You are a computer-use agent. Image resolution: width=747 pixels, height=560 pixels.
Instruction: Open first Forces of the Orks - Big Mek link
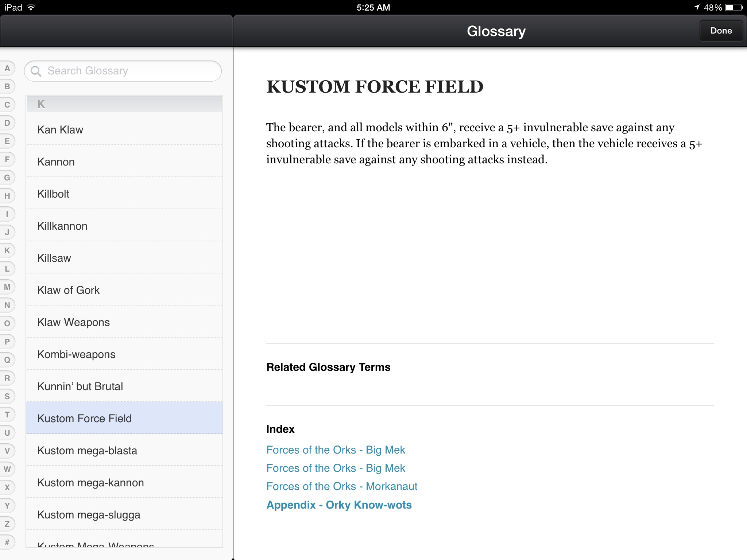coord(336,450)
